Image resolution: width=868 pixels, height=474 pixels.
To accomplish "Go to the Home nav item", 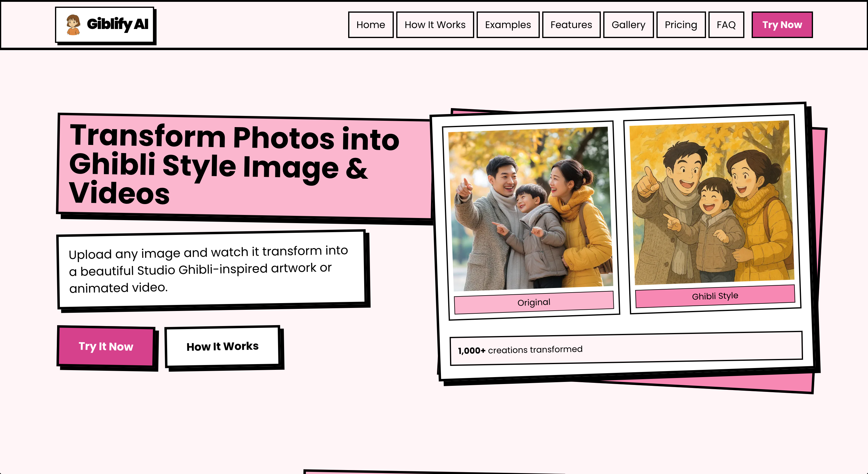I will (370, 25).
